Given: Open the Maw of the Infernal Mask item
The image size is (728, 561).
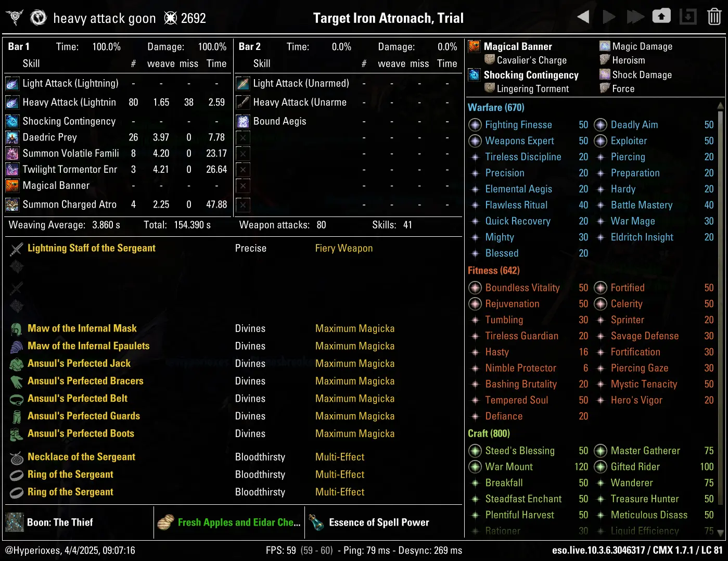Looking at the screenshot, I should (82, 328).
